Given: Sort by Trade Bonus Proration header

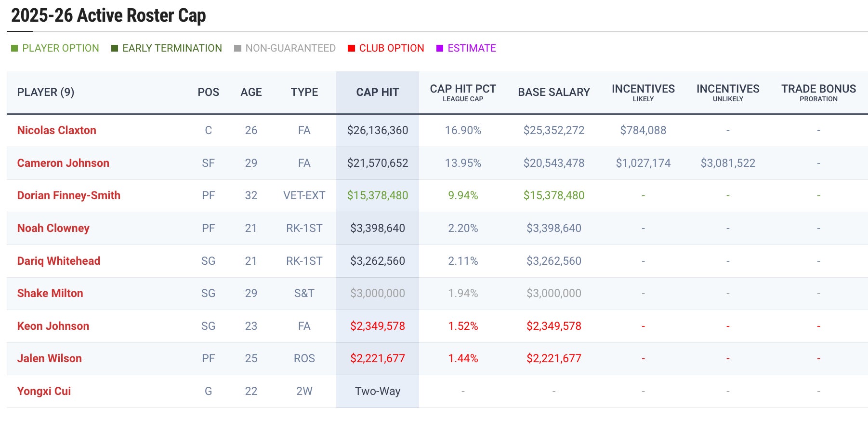Looking at the screenshot, I should coord(818,92).
